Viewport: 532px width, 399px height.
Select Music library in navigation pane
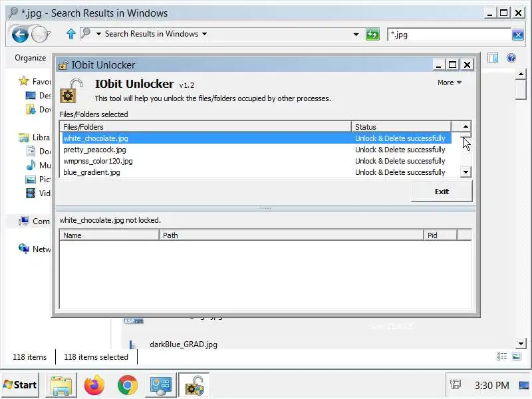[38, 165]
